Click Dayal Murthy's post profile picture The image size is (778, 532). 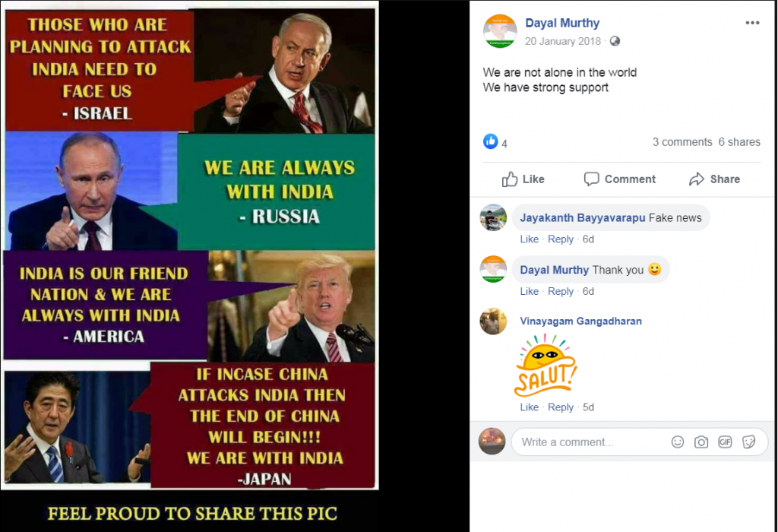500,31
